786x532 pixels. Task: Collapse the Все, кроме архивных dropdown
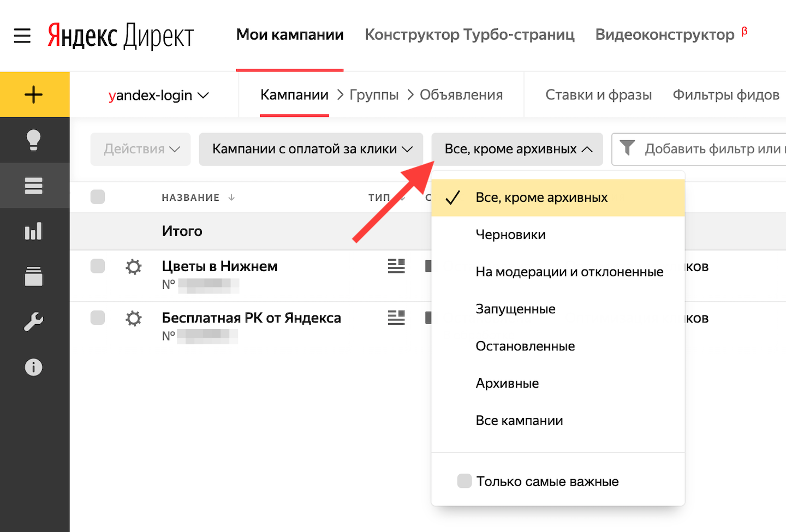tap(517, 149)
